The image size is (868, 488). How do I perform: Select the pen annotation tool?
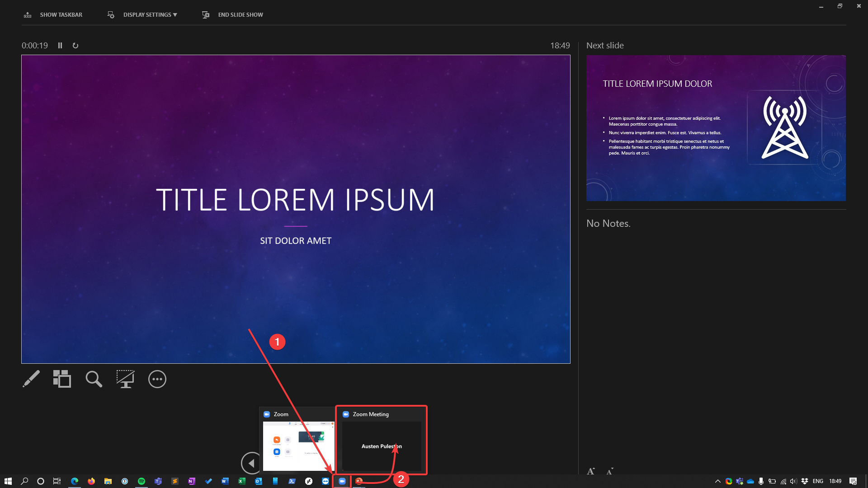31,379
